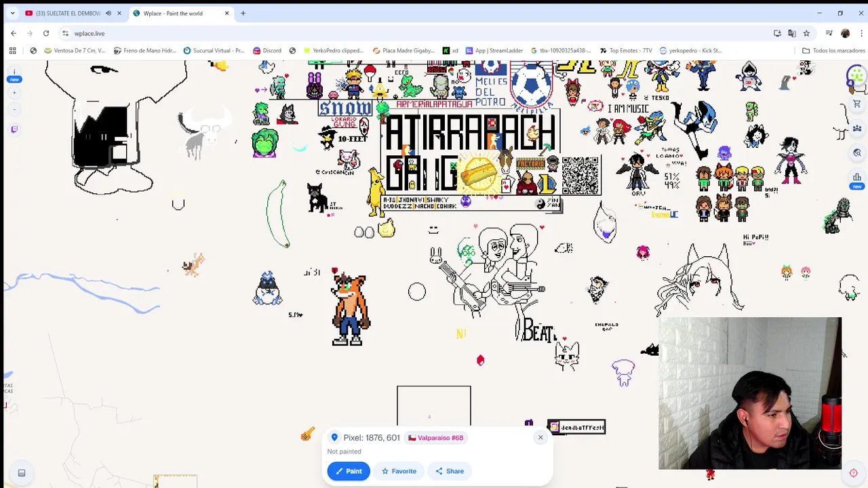The width and height of the screenshot is (868, 488).
Task: Mute the YouTube tab audio icon
Action: tap(108, 13)
